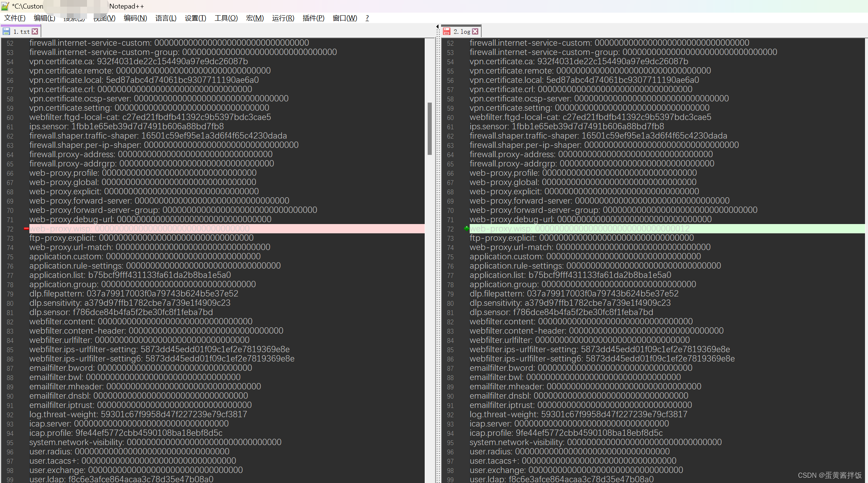The image size is (868, 483).
Task: Click system.network-visibility line in right pane
Action: 596,442
